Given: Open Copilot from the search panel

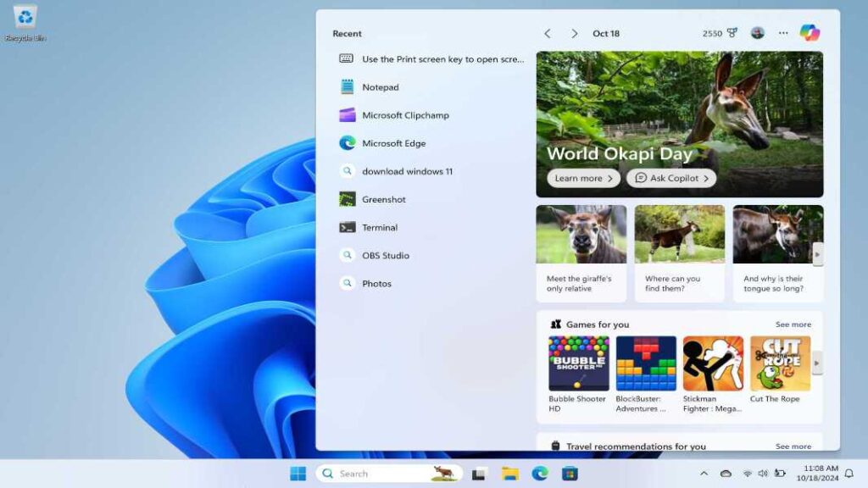Looking at the screenshot, I should coord(811,33).
